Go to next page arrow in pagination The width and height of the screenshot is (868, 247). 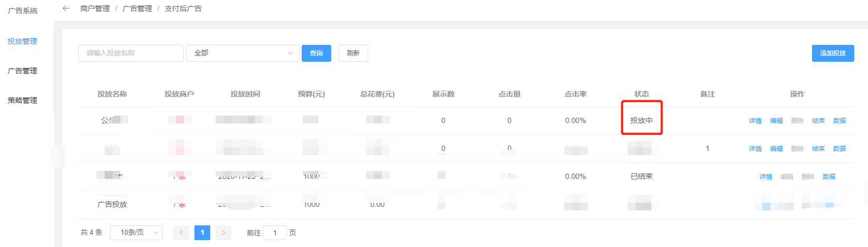[x=223, y=233]
